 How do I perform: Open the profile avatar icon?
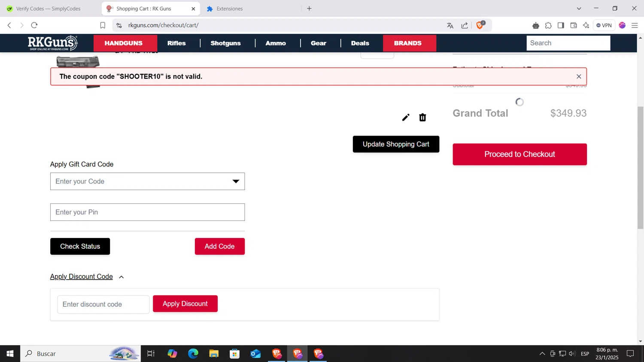pyautogui.click(x=622, y=25)
